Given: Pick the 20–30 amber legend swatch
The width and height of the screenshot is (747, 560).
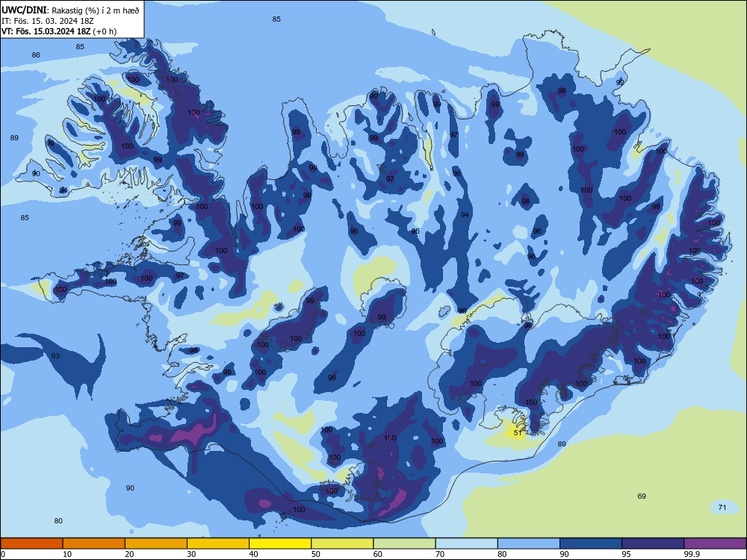Looking at the screenshot, I should coord(156,544).
